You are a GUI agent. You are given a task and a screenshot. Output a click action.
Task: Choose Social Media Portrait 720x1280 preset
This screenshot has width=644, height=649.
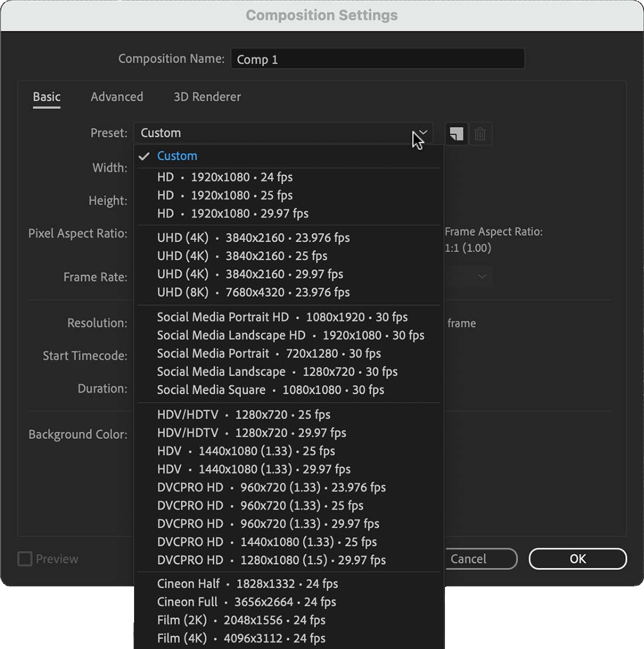coord(289,353)
